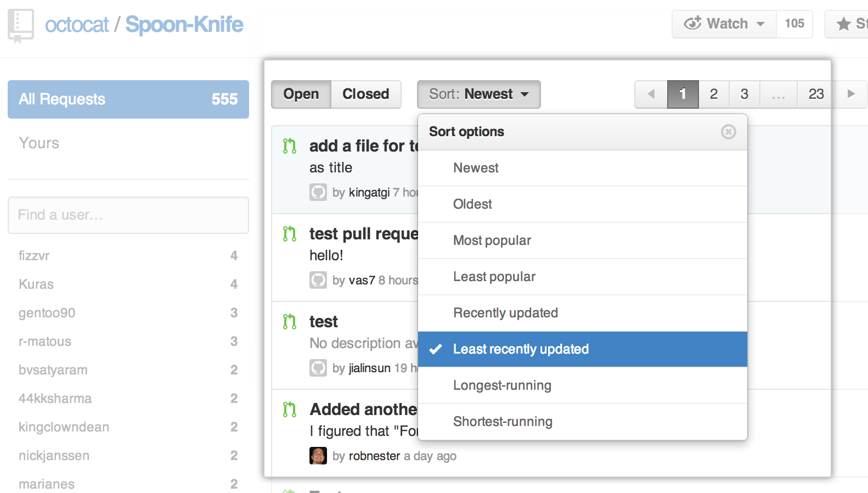Viewport: 868px width, 493px height.
Task: Select the All Requests filter
Action: tap(128, 99)
